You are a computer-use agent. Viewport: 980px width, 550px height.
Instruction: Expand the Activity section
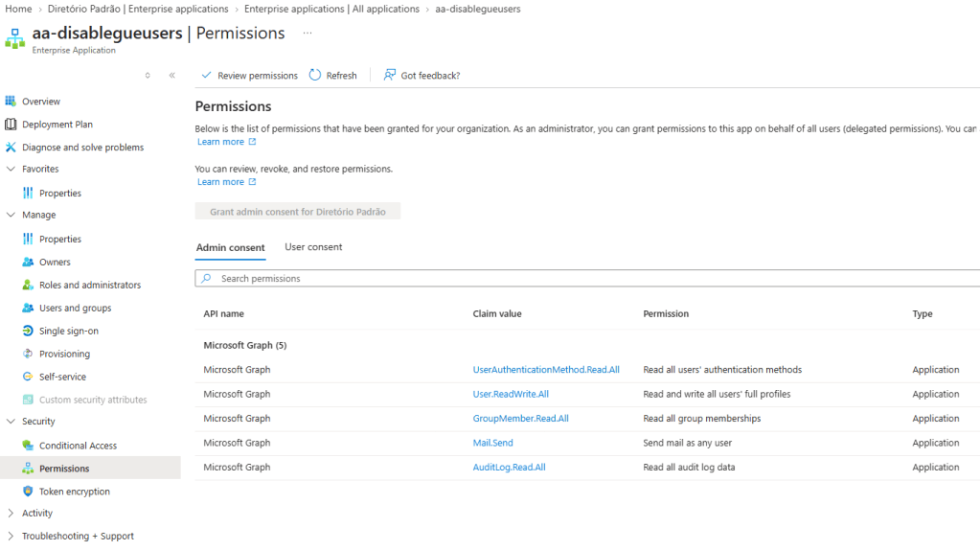(x=11, y=514)
